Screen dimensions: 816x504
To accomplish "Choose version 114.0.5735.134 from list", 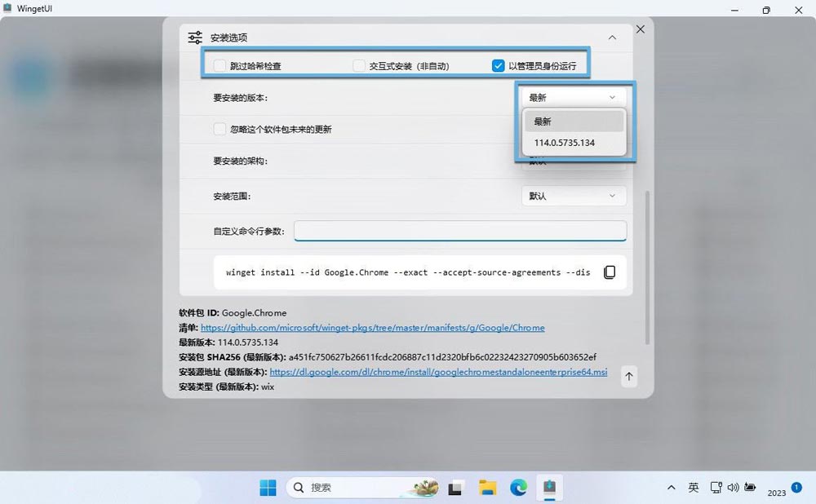I will [x=574, y=143].
